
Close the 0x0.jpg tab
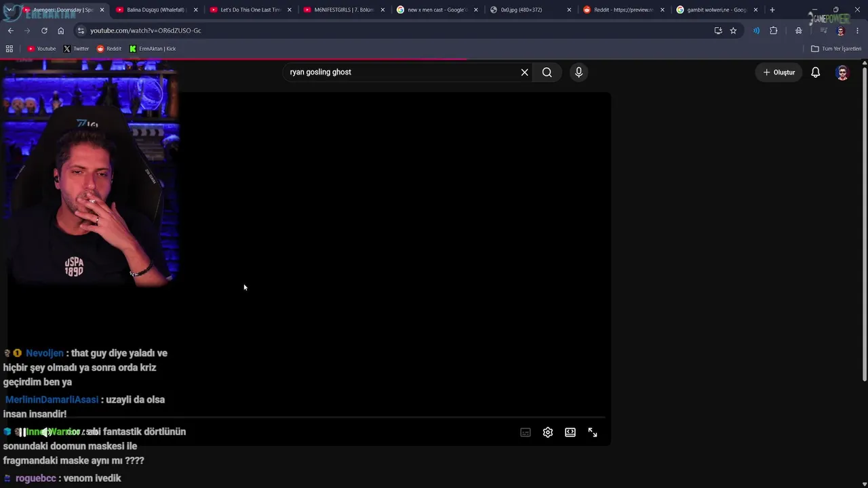(x=569, y=10)
